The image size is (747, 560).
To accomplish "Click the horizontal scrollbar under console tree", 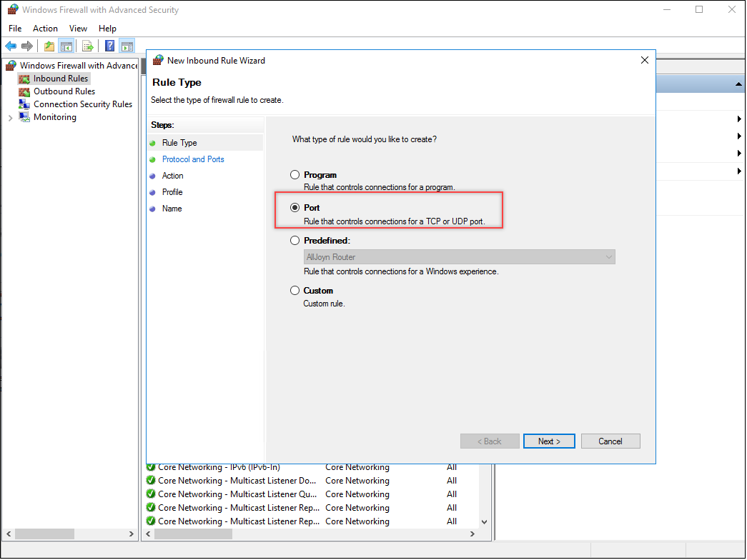I will pos(44,534).
